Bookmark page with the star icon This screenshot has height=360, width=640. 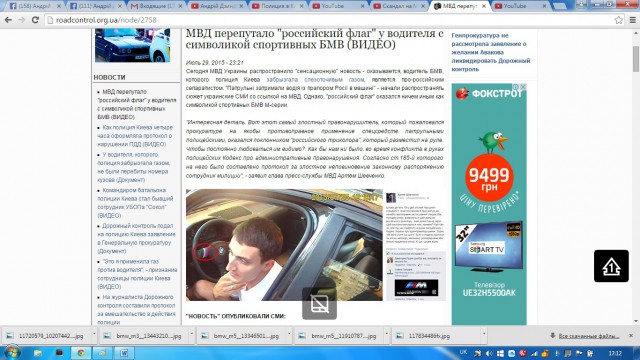(x=618, y=20)
